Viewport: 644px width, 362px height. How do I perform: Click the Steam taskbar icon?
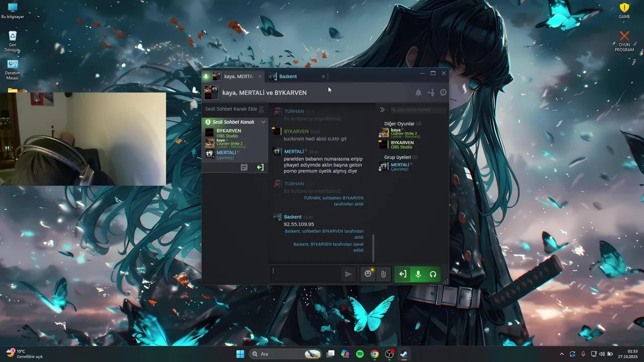pyautogui.click(x=404, y=354)
